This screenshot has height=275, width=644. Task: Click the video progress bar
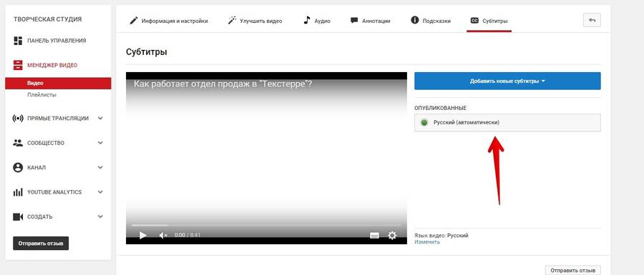coord(266,225)
